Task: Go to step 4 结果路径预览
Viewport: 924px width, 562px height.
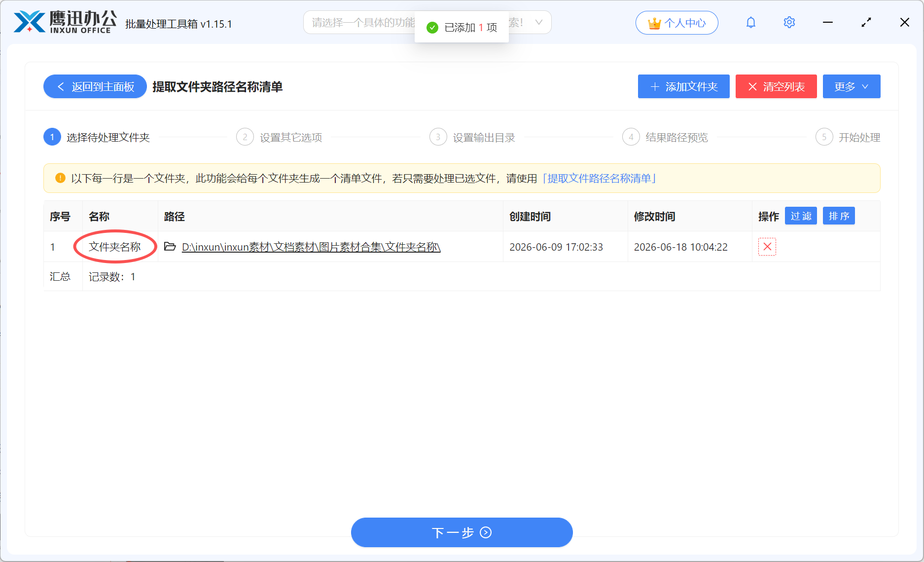Action: pyautogui.click(x=665, y=137)
